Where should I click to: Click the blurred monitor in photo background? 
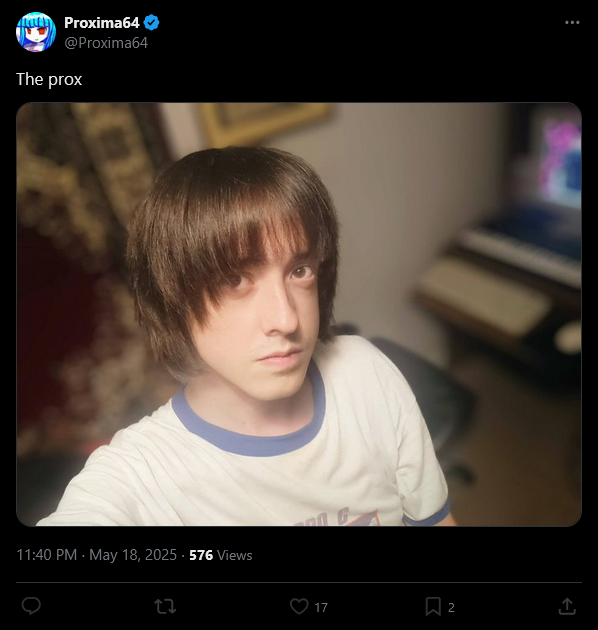[557, 161]
